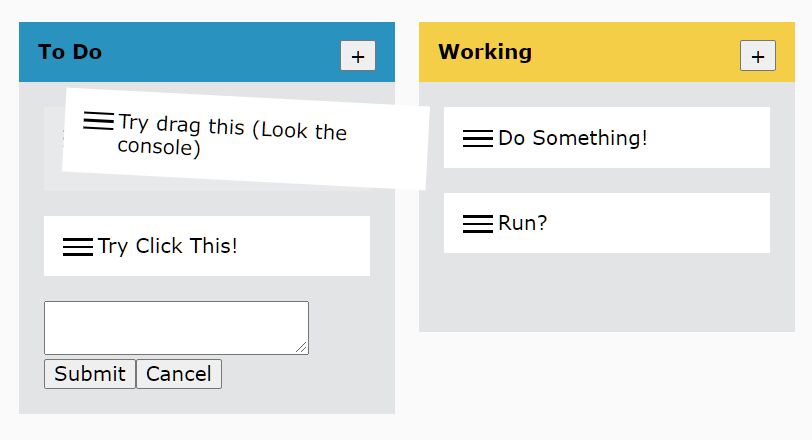Click the "Try Click This!" card text
812x440 pixels.
click(168, 246)
